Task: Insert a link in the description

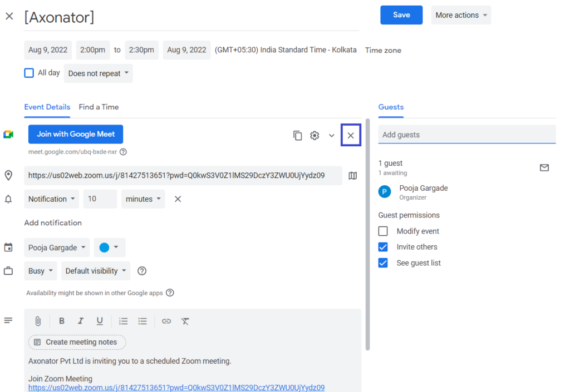Action: pyautogui.click(x=166, y=321)
